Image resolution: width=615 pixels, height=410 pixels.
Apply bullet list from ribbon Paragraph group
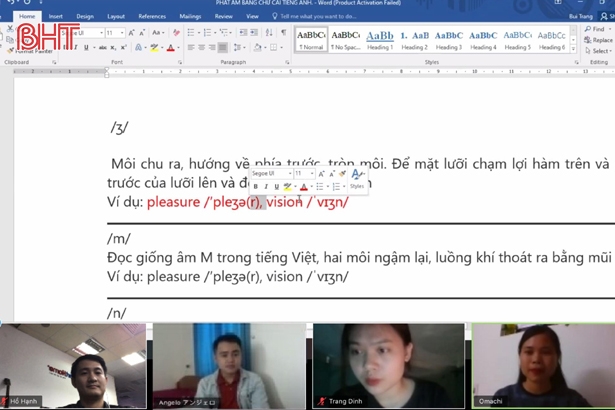tap(191, 33)
